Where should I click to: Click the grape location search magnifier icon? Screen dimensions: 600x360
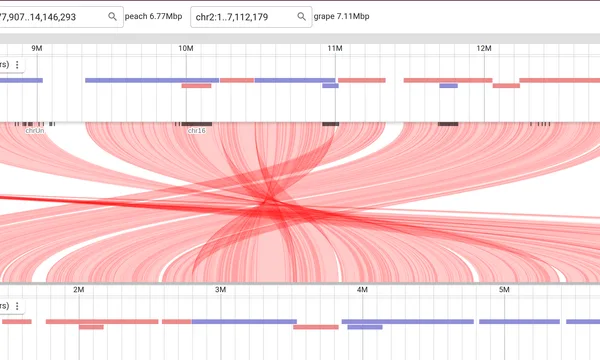[x=302, y=16]
